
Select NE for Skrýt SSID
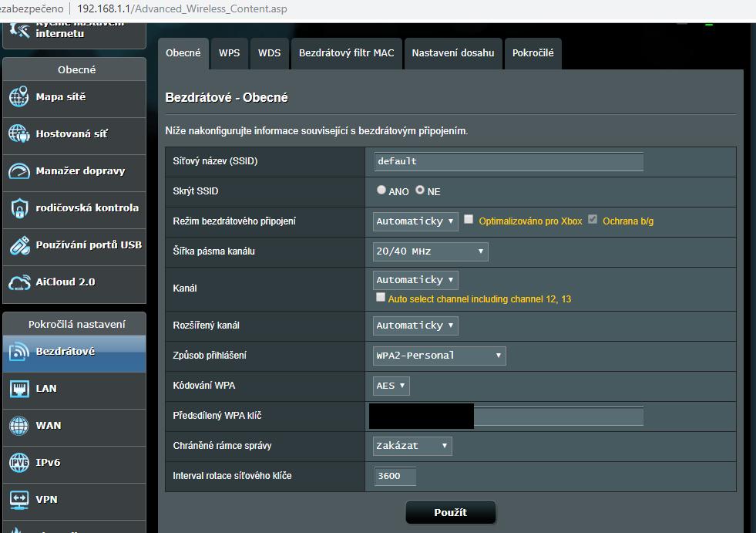tap(420, 191)
